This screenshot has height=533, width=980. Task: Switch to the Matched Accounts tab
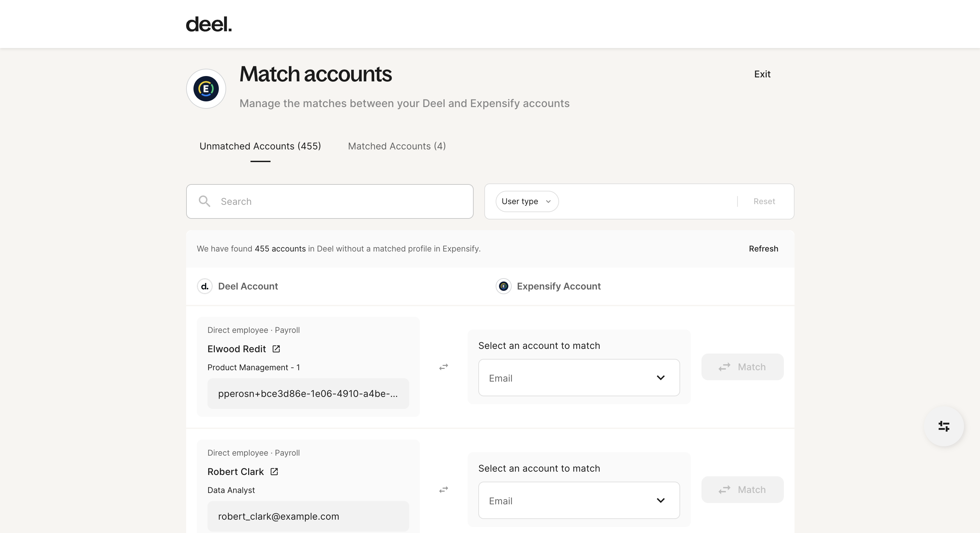[x=396, y=146]
